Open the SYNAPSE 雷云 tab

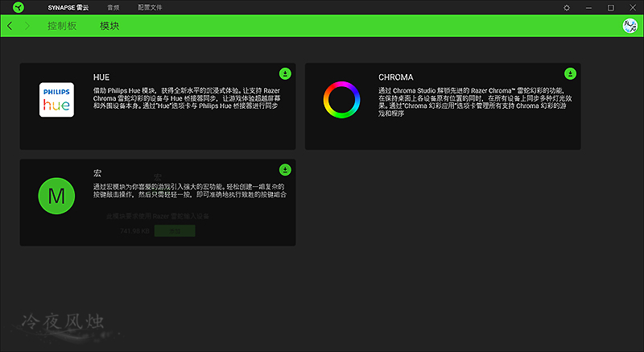click(68, 8)
